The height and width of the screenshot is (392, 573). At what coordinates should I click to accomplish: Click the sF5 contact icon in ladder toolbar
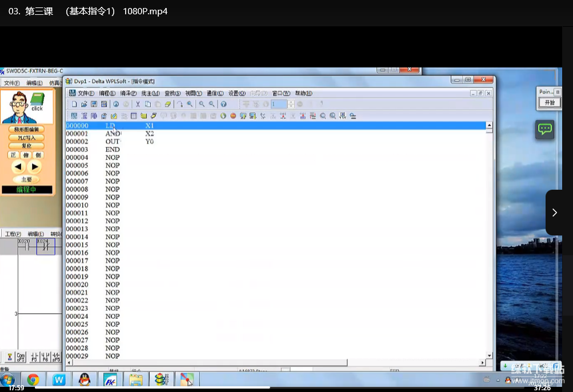pos(56,357)
